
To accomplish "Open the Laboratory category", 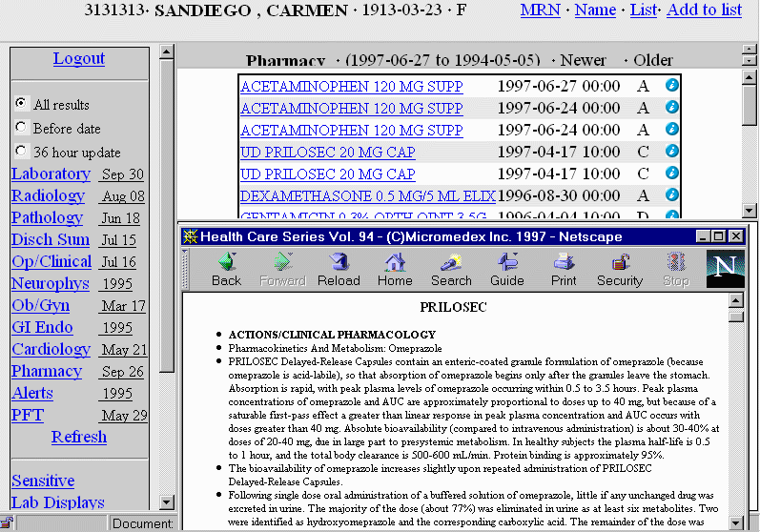I will [51, 174].
